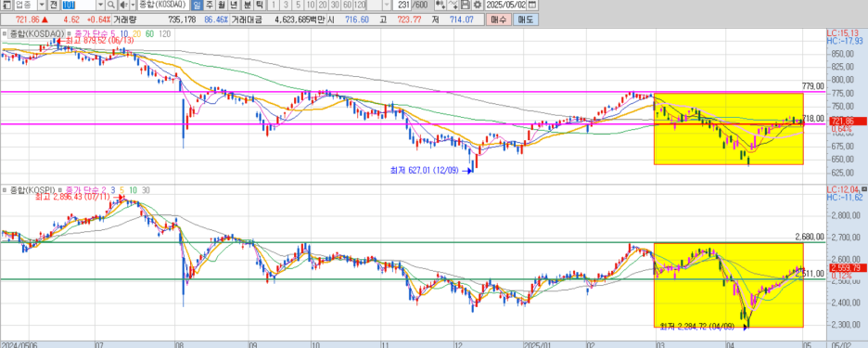This screenshot has height=348, width=868.
Task: Select the 년 yearly period tab
Action: point(234,5)
